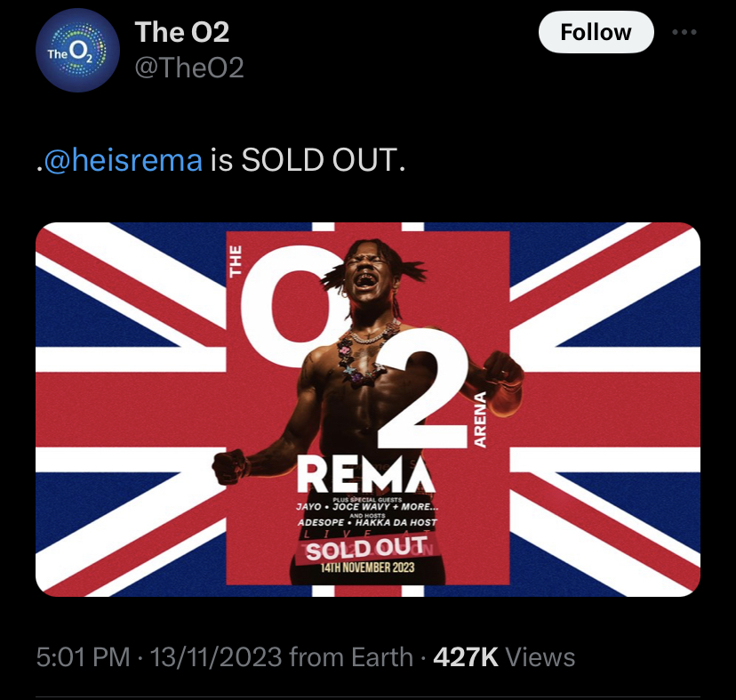The width and height of the screenshot is (736, 700).
Task: Click the 427K Views count
Action: (503, 657)
